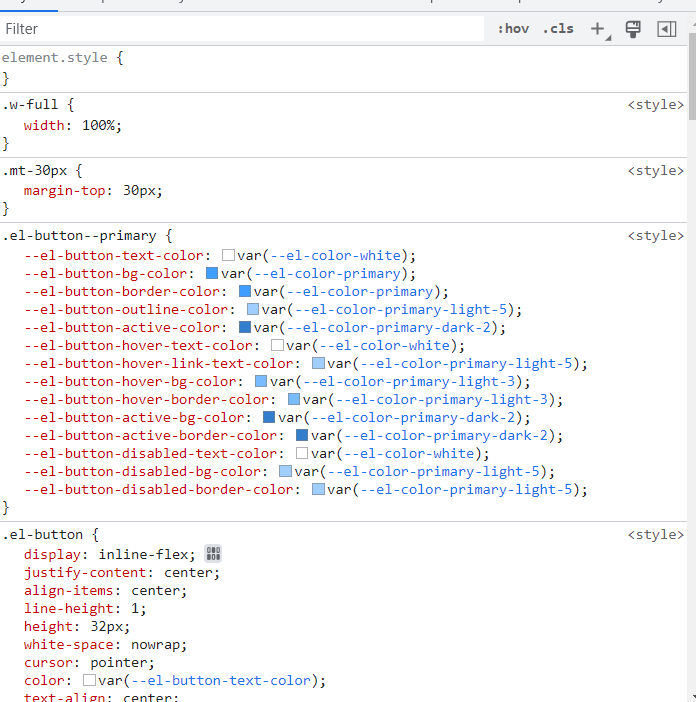Viewport: 696px width, 702px height.
Task: Edit the 100% width value
Action: [98, 125]
